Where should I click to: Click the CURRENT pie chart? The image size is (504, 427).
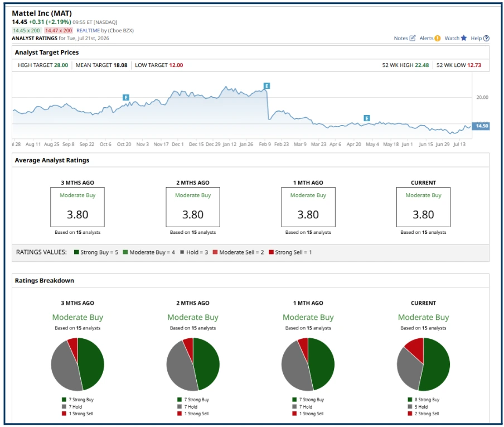(x=423, y=364)
